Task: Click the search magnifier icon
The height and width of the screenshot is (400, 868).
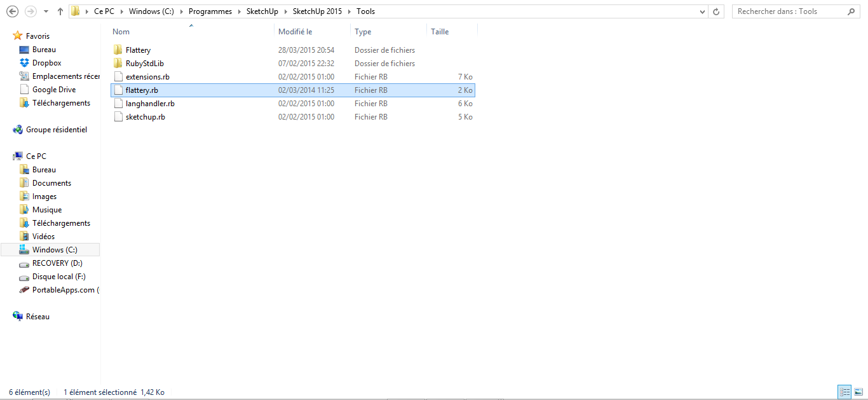Action: point(851,11)
